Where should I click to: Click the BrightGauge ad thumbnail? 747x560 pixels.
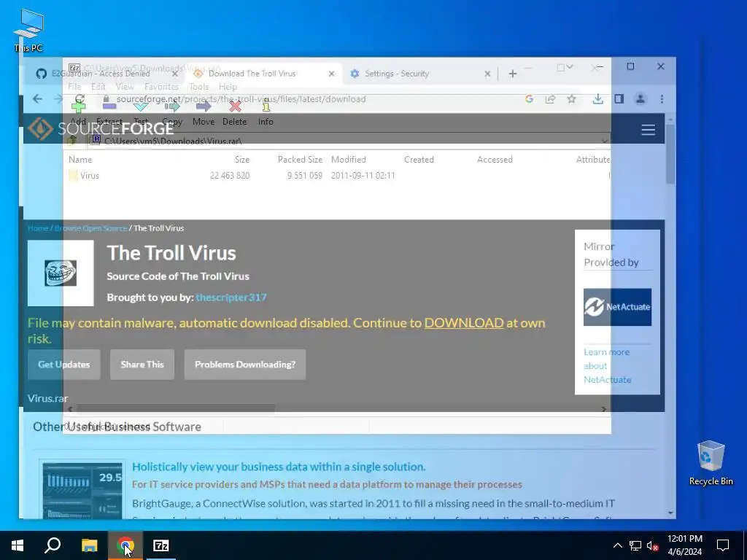(82, 490)
